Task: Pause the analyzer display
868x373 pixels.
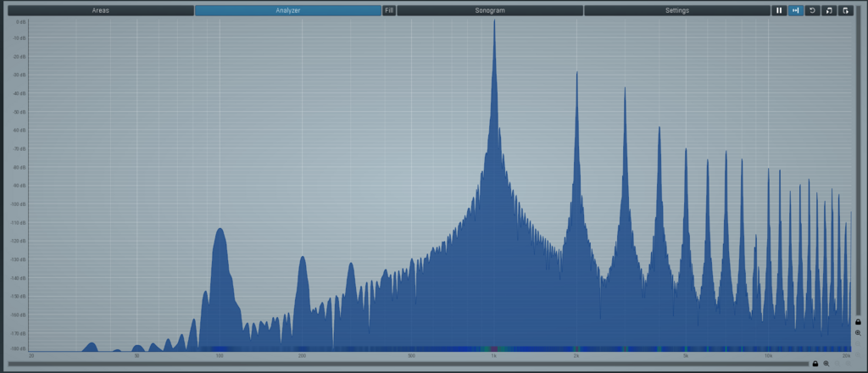Action: click(x=779, y=10)
